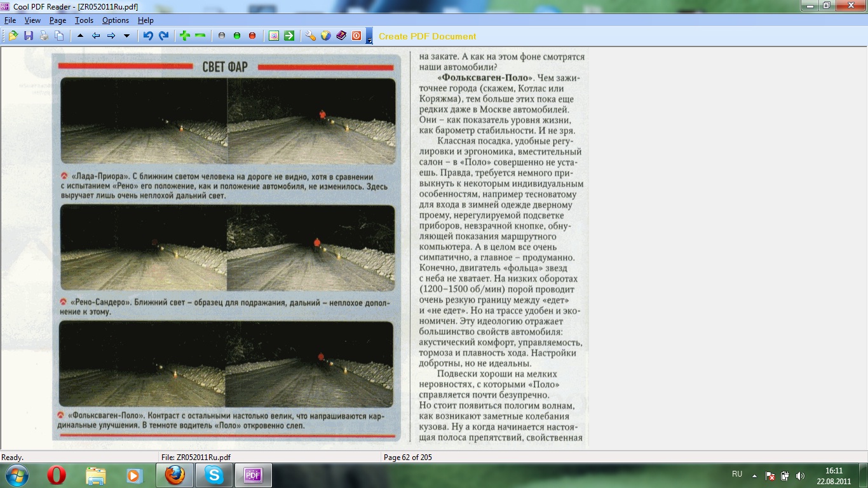Click the green circle toolbar button

237,36
